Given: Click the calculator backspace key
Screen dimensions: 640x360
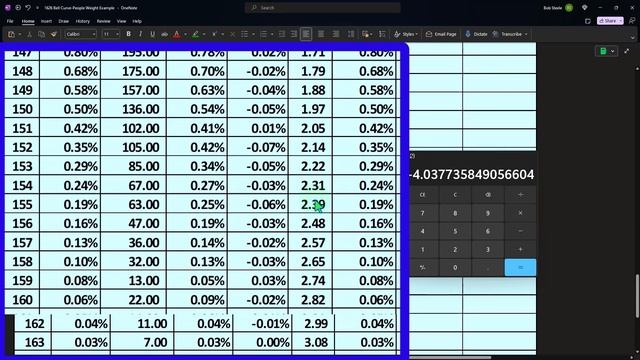Looking at the screenshot, I should pos(488,195).
